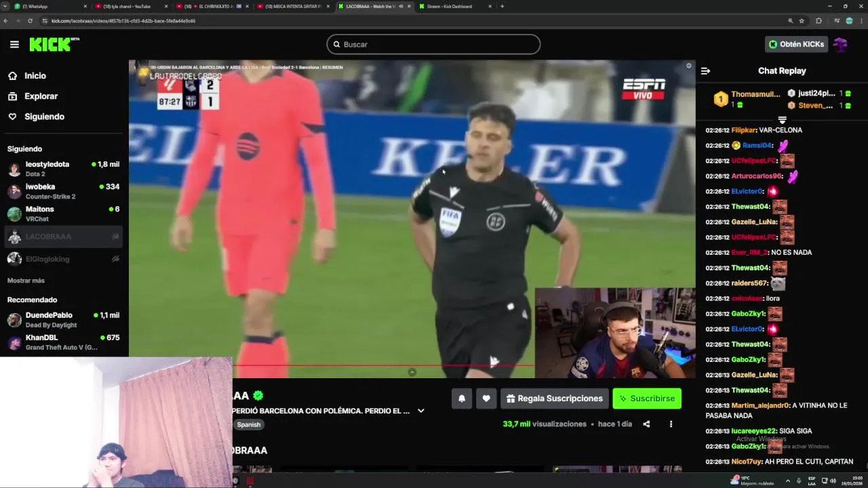Image resolution: width=868 pixels, height=488 pixels.
Task: Go to Inicio in sidebar
Action: click(27, 76)
